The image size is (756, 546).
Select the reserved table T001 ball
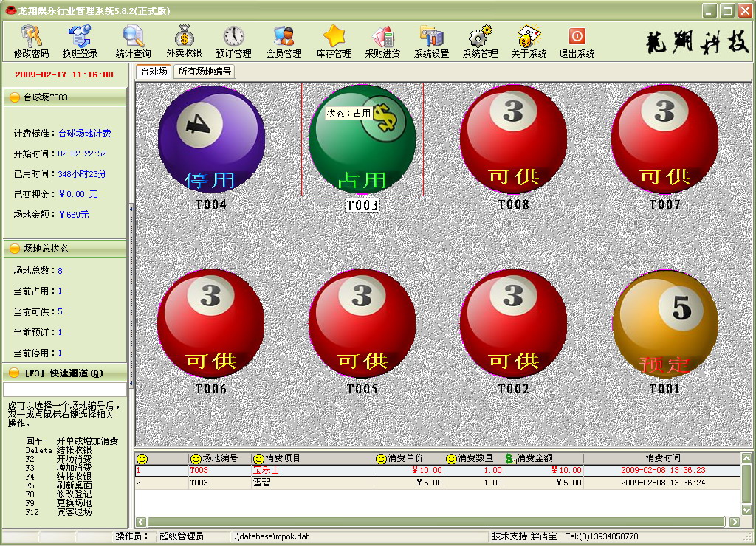665,325
